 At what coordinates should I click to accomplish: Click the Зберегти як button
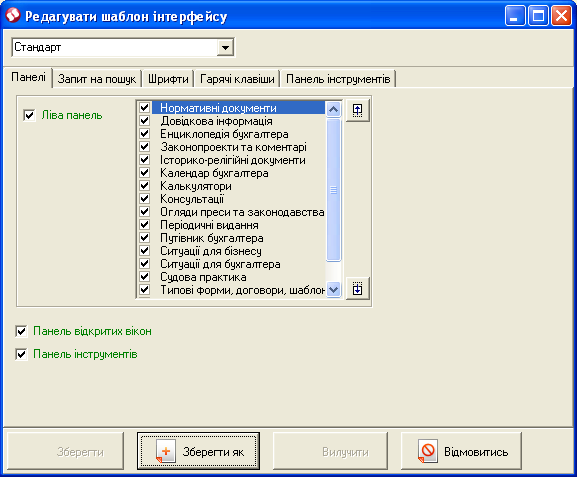click(198, 451)
